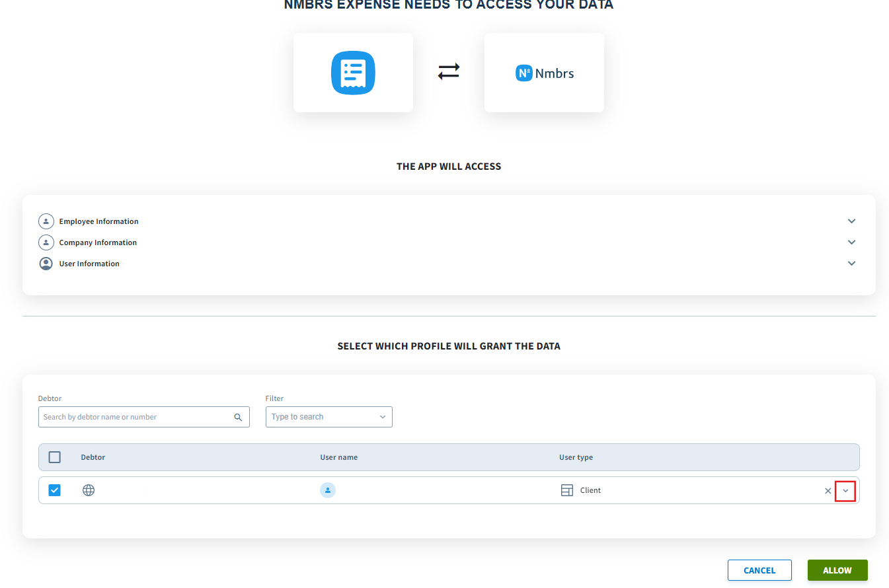Click the User Information label
The width and height of the screenshot is (889, 588).
(x=89, y=264)
